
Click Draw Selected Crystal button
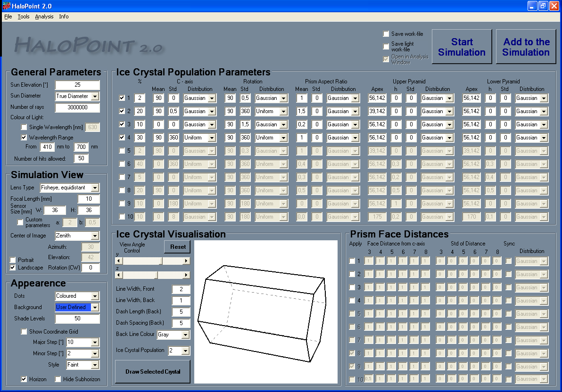[x=153, y=372]
